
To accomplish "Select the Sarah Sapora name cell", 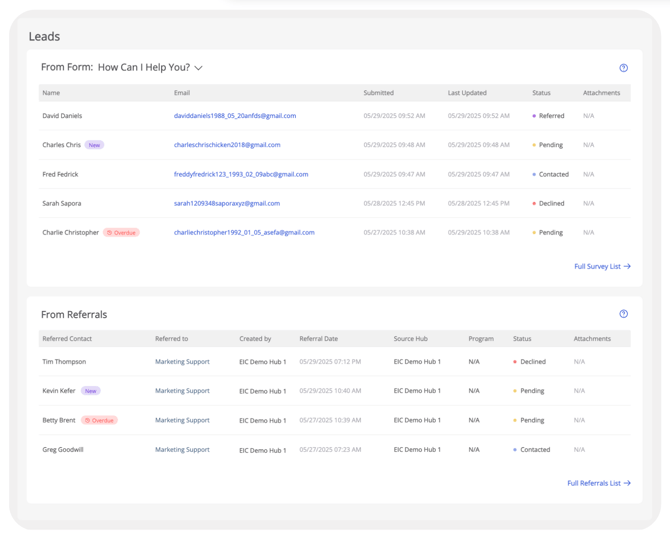I will [62, 203].
